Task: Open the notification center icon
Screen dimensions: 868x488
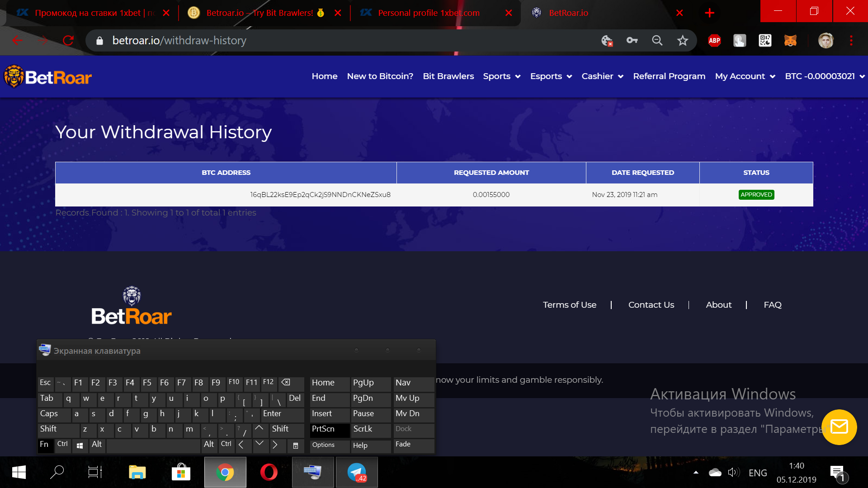Action: pyautogui.click(x=838, y=473)
